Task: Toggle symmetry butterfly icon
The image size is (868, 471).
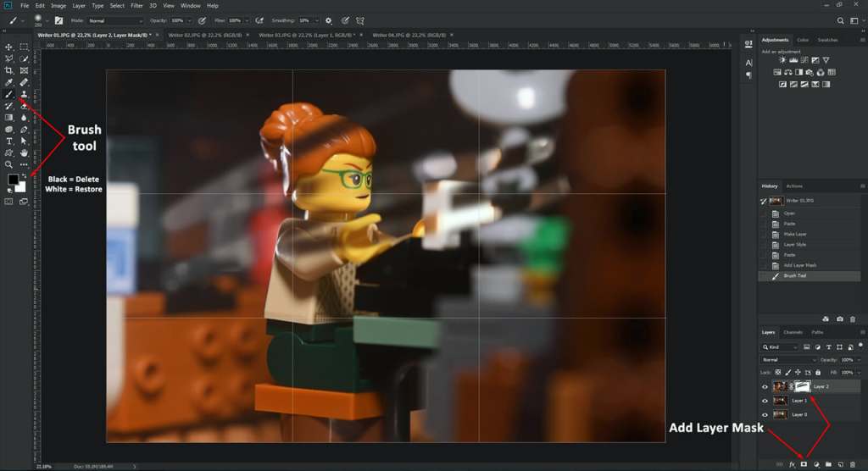Action: click(360, 20)
